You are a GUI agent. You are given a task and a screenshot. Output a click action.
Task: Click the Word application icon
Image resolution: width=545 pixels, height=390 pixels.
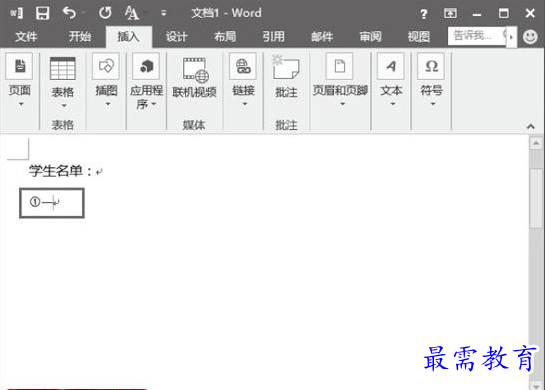(x=16, y=14)
